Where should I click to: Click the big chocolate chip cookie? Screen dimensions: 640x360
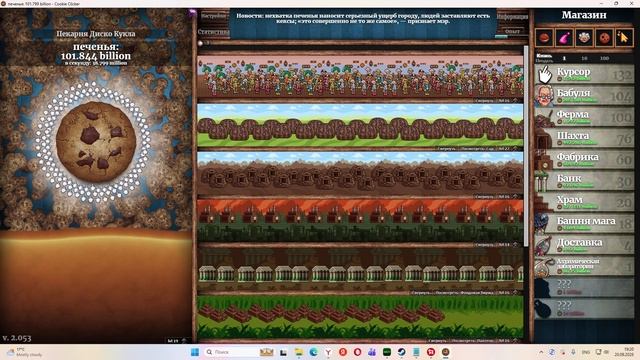[x=96, y=142]
